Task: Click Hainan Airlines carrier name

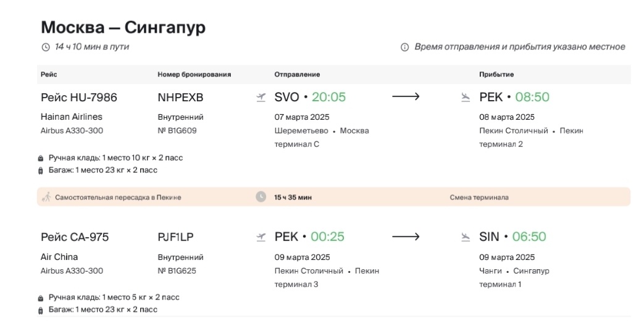Action: coord(72,117)
